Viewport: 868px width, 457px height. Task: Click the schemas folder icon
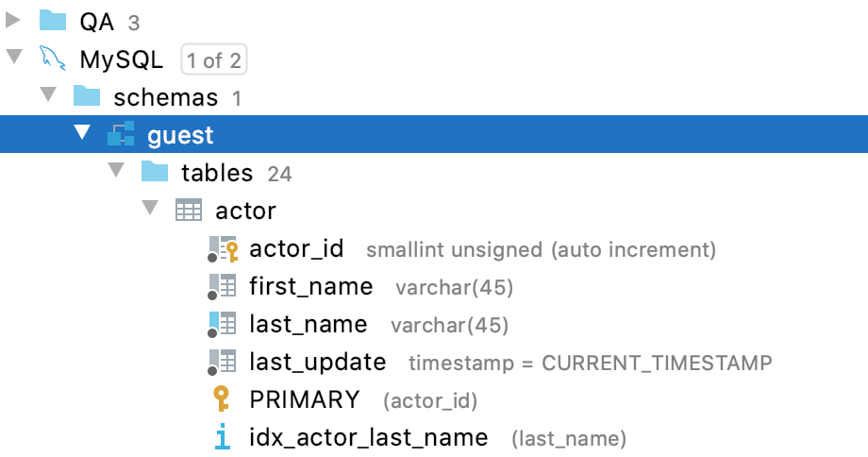coord(87,97)
